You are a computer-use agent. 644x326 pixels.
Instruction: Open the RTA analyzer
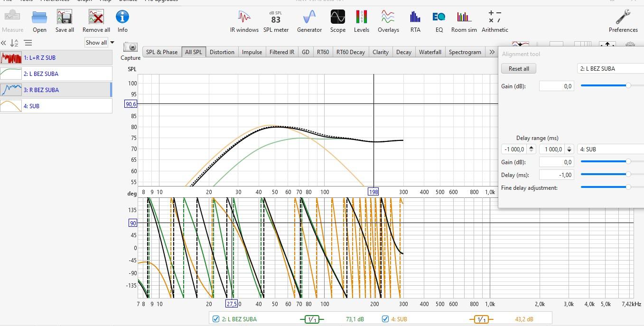(415, 21)
